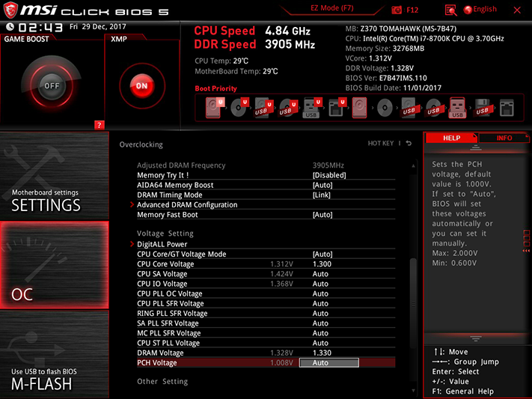Select the legacy hard disk boot icon without UEFI badge
Screen dimensions: 532x399
359,108
